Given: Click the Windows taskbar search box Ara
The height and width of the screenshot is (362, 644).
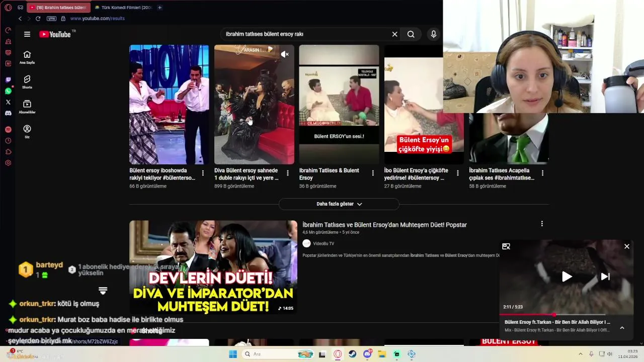Looking at the screenshot, I should pos(277,354).
